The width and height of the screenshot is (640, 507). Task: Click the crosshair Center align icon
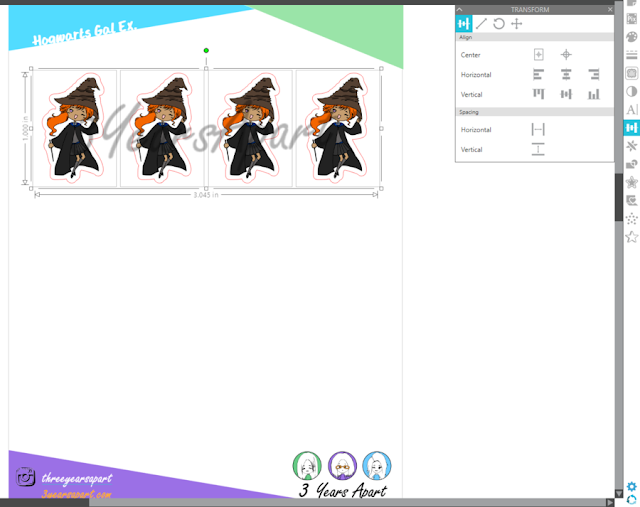coord(566,54)
